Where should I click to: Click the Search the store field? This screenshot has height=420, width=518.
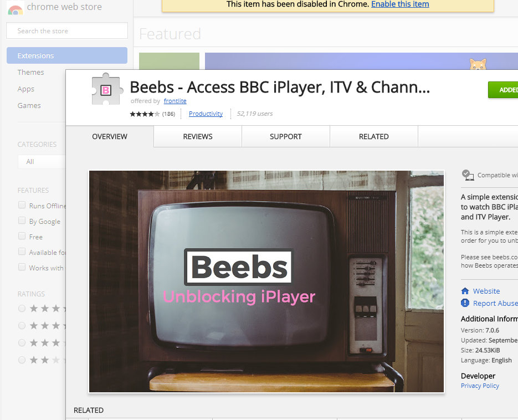(67, 30)
